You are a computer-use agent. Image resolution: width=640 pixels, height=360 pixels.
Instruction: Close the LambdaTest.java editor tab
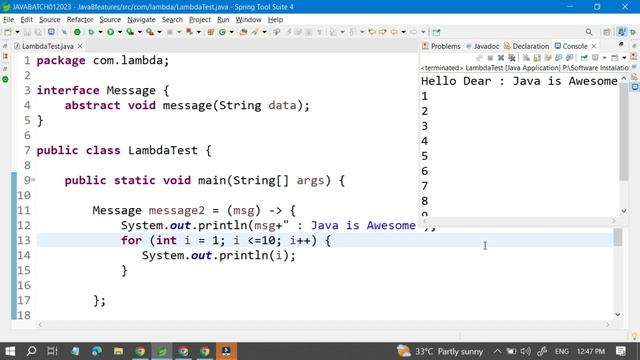pyautogui.click(x=80, y=46)
